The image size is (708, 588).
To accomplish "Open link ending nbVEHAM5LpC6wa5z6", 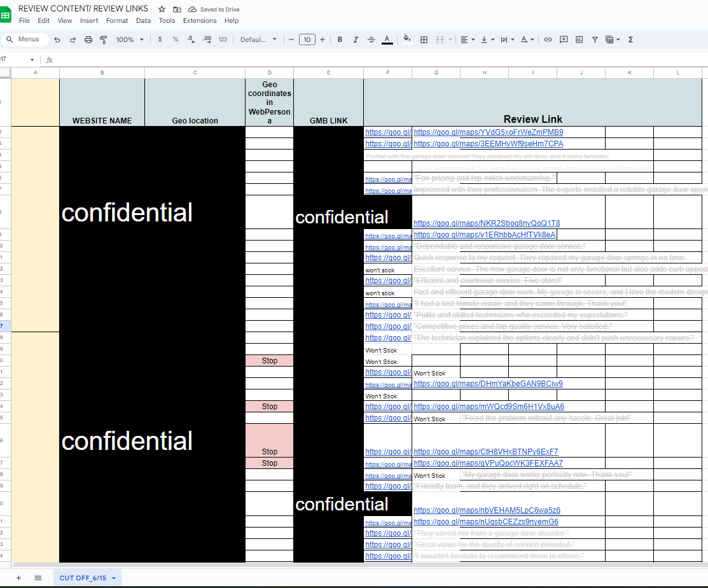I will [487, 510].
